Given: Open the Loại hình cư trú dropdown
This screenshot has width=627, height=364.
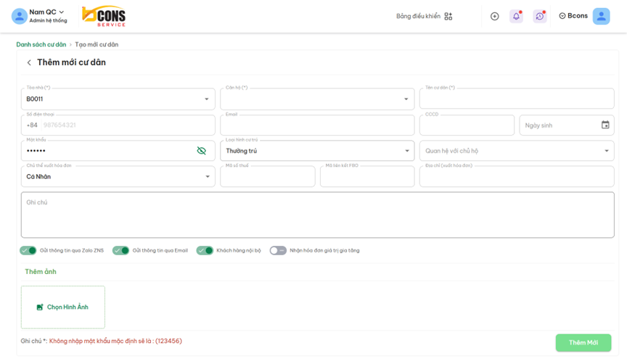Looking at the screenshot, I should tap(406, 151).
